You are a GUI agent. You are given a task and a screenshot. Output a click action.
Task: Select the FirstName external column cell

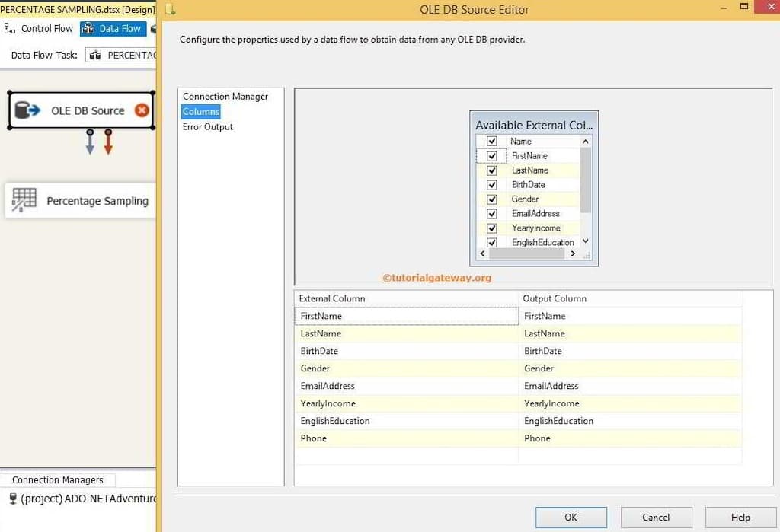click(407, 316)
